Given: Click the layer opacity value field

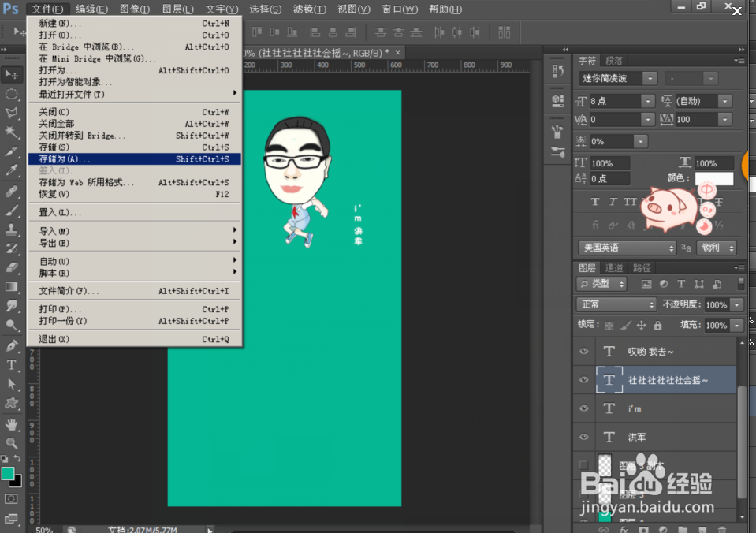Looking at the screenshot, I should click(716, 304).
